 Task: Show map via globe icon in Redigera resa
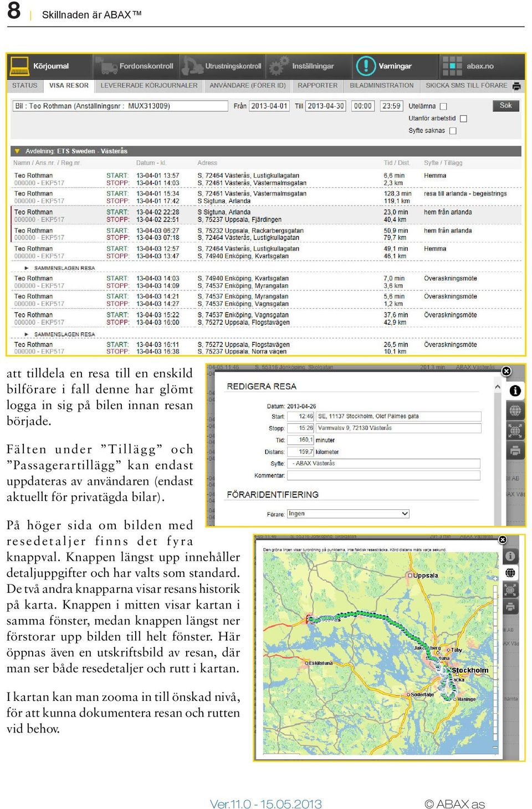[x=515, y=411]
